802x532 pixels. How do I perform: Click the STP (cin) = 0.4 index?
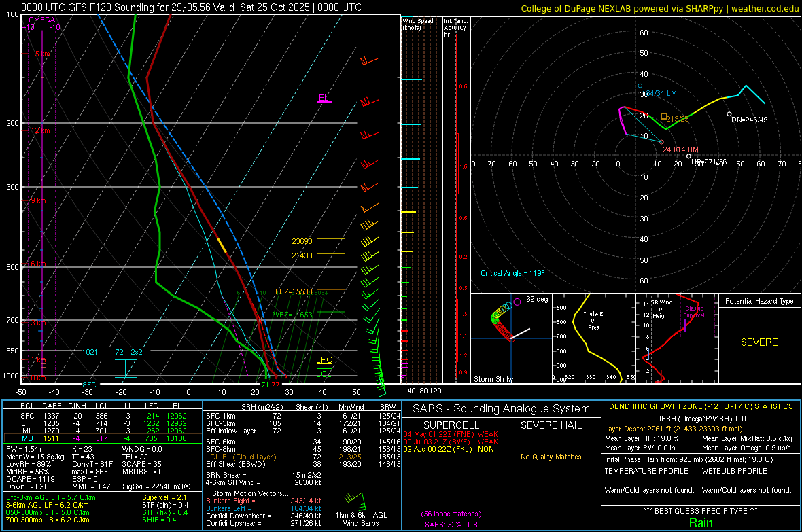point(165,505)
